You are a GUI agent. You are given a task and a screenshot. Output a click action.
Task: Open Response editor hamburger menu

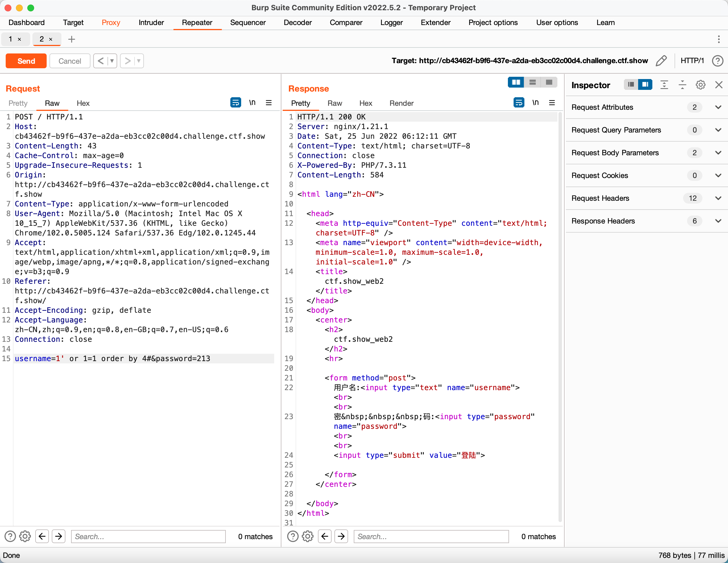point(552,103)
